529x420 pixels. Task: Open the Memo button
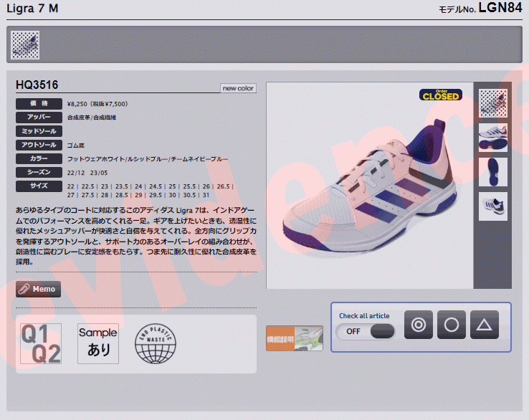pyautogui.click(x=39, y=289)
